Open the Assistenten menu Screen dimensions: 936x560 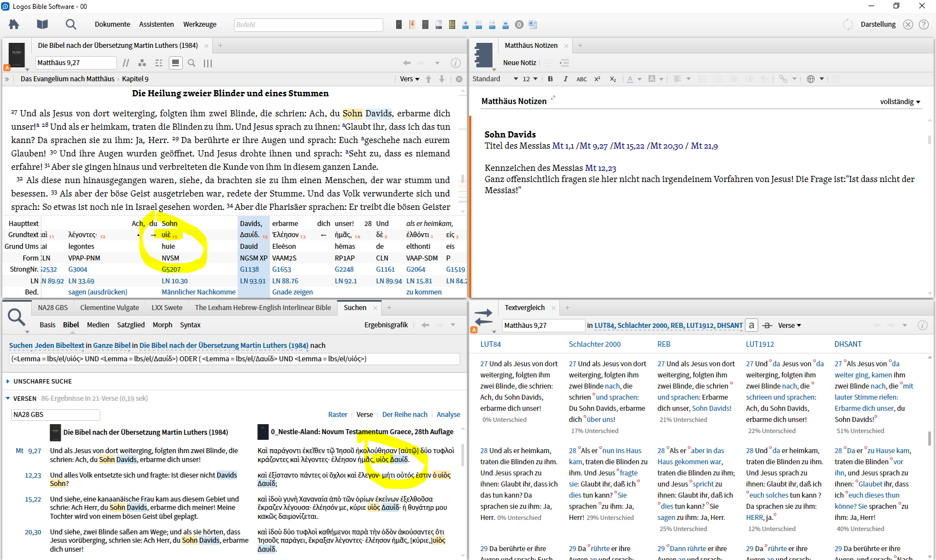[x=157, y=24]
